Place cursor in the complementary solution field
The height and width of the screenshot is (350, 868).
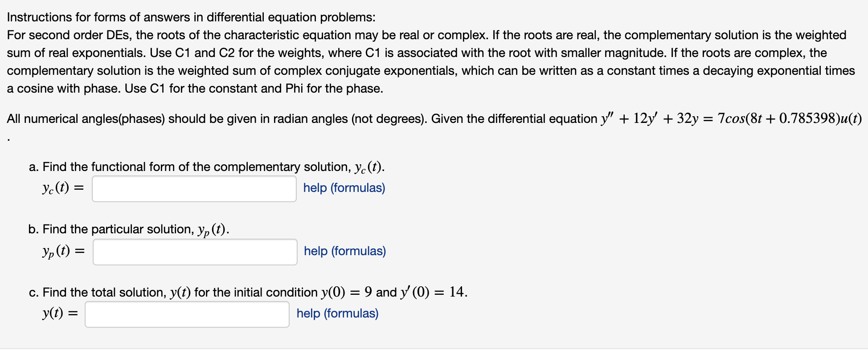194,188
